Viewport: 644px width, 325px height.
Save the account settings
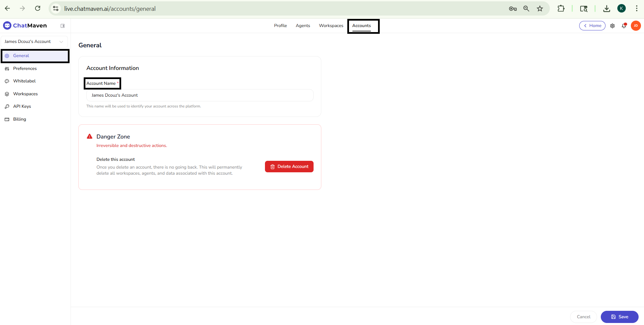point(619,317)
